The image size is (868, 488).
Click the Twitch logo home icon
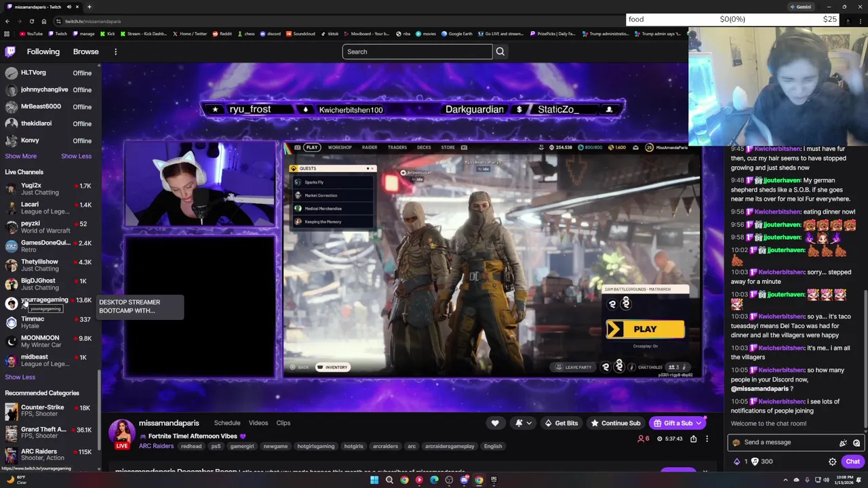[10, 52]
